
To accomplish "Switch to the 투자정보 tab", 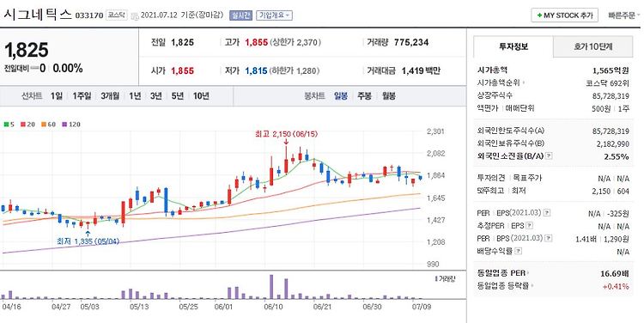I will pos(513,46).
